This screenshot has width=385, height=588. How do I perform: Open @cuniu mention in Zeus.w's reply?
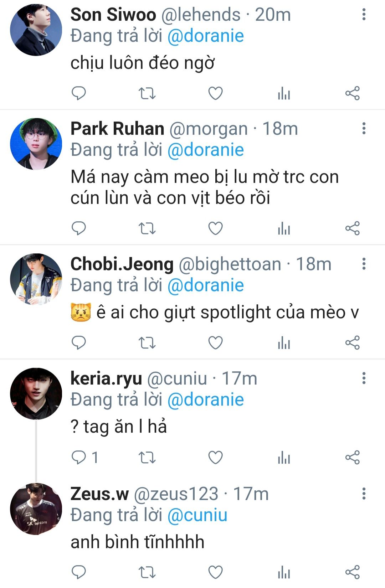tap(197, 515)
